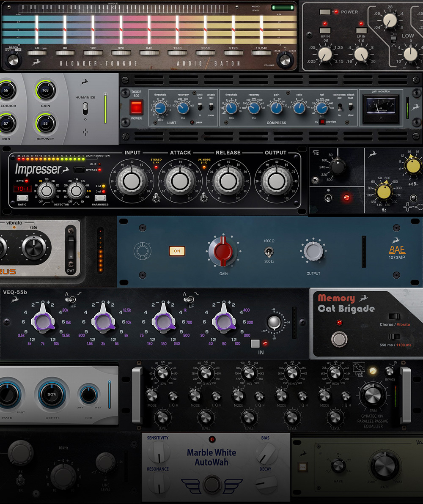Click the gain reduction meter on Diode 609
Screen dimensions: 423x504
point(381,108)
